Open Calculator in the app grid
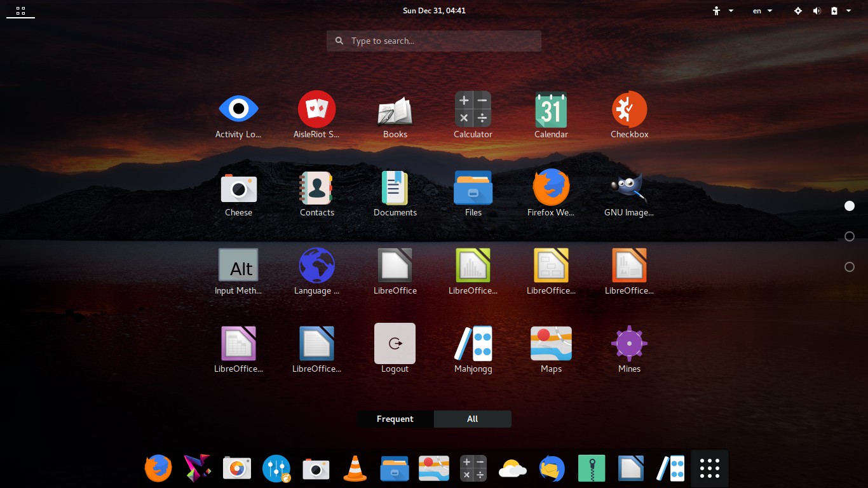Screen dimensions: 868x488 point(473,109)
